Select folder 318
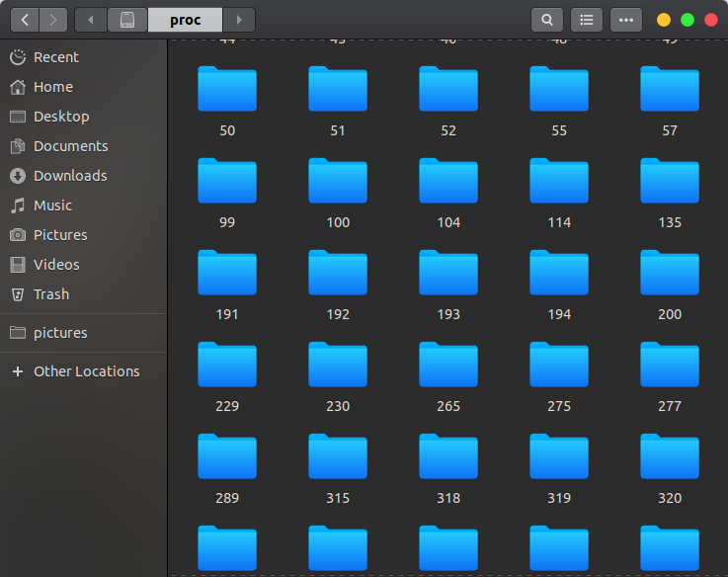 448,456
